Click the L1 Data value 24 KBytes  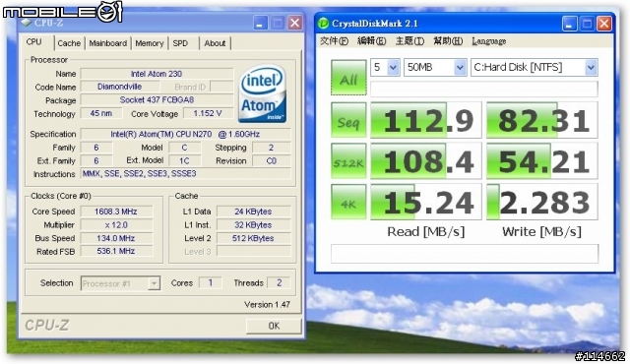[x=254, y=212]
